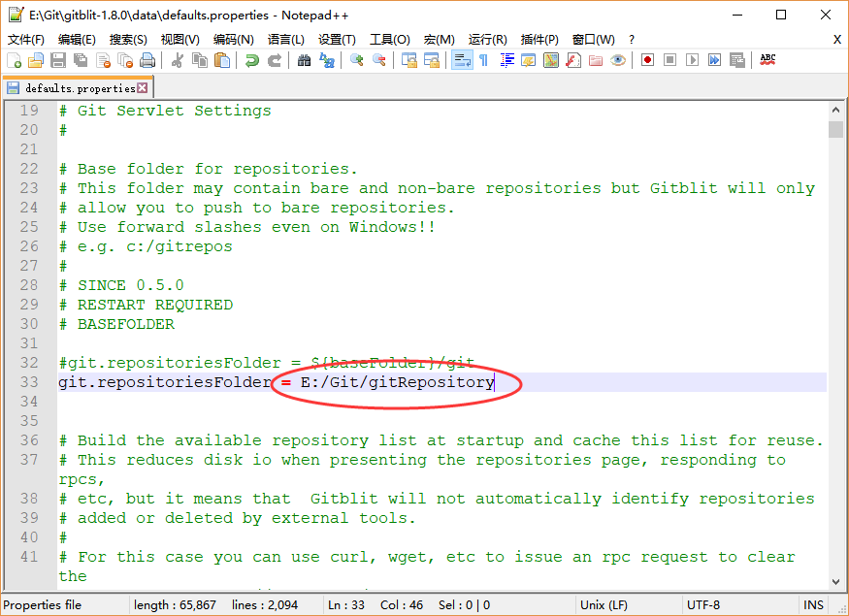
Task: Create a new file with the New icon
Action: (15, 60)
